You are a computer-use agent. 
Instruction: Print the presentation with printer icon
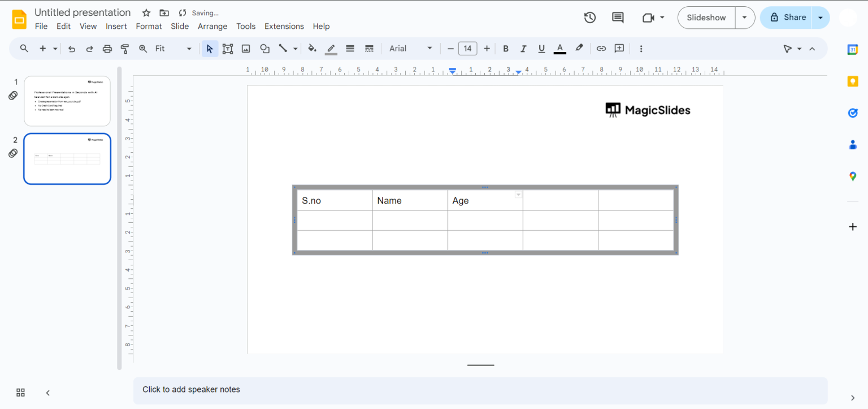coord(107,49)
